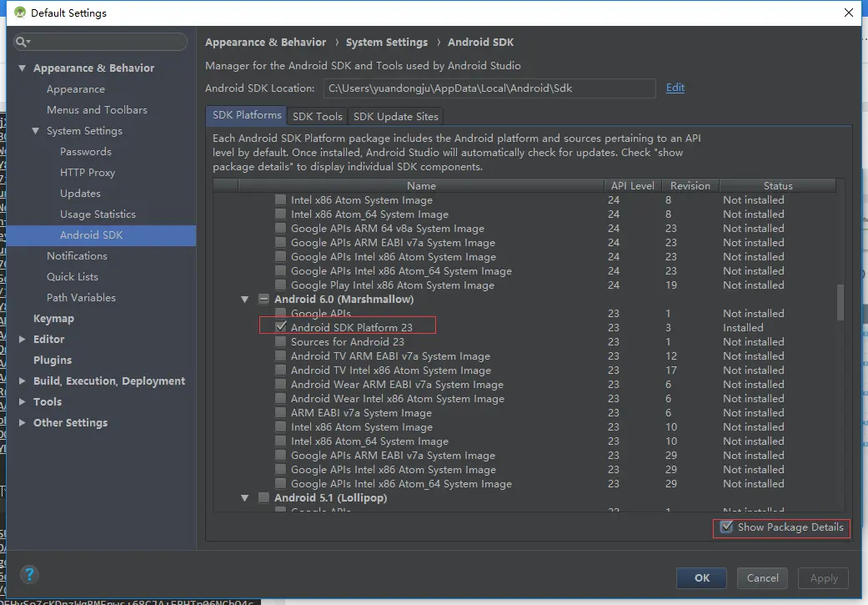The width and height of the screenshot is (868, 605).
Task: Check Google APIs ARM 64 v8a System Image
Action: (x=281, y=229)
